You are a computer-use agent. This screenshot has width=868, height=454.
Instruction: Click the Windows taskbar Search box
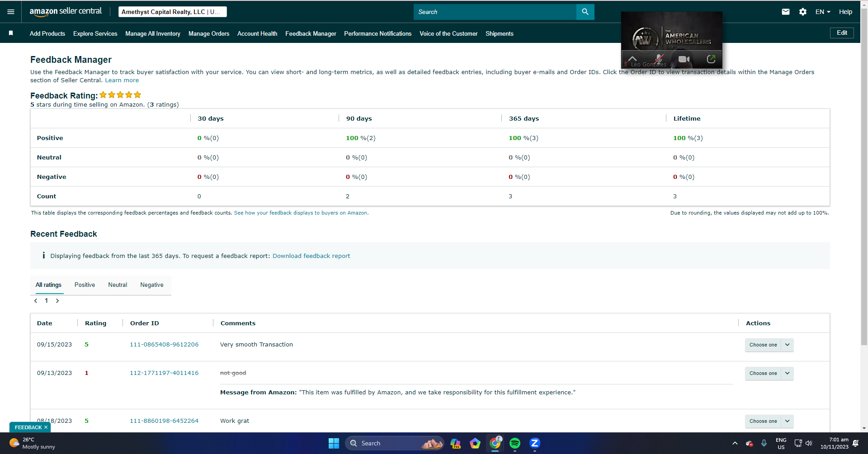tap(395, 443)
